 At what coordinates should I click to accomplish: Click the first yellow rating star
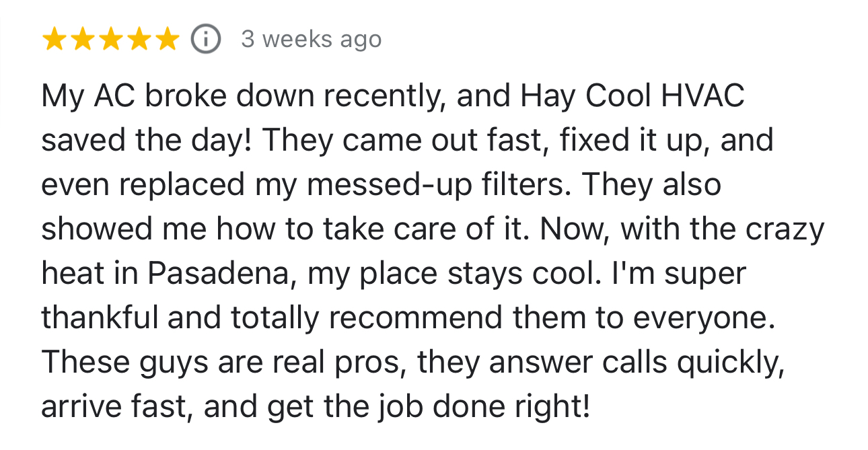coord(55,40)
